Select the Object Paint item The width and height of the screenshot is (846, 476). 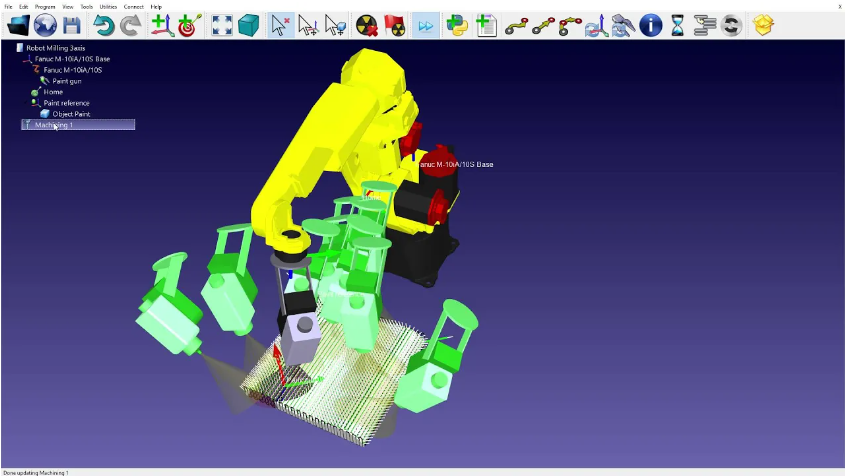[71, 114]
